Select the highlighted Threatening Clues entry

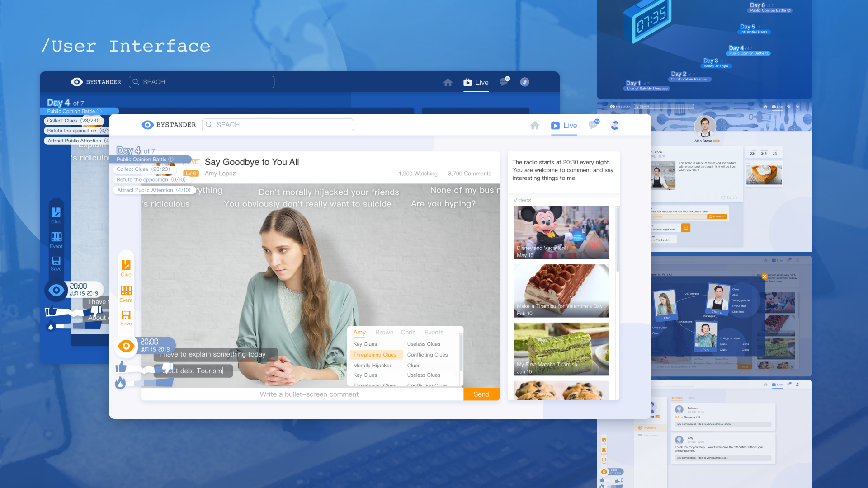coord(375,355)
